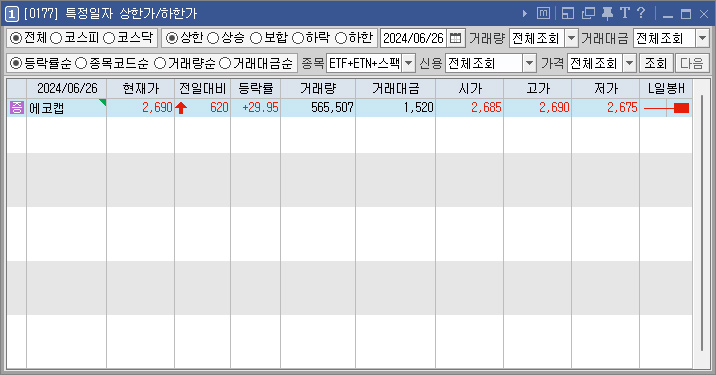Screen dimensions: 716x375
Task: Click the window number 1 badge icon
Action: pyautogui.click(x=11, y=14)
